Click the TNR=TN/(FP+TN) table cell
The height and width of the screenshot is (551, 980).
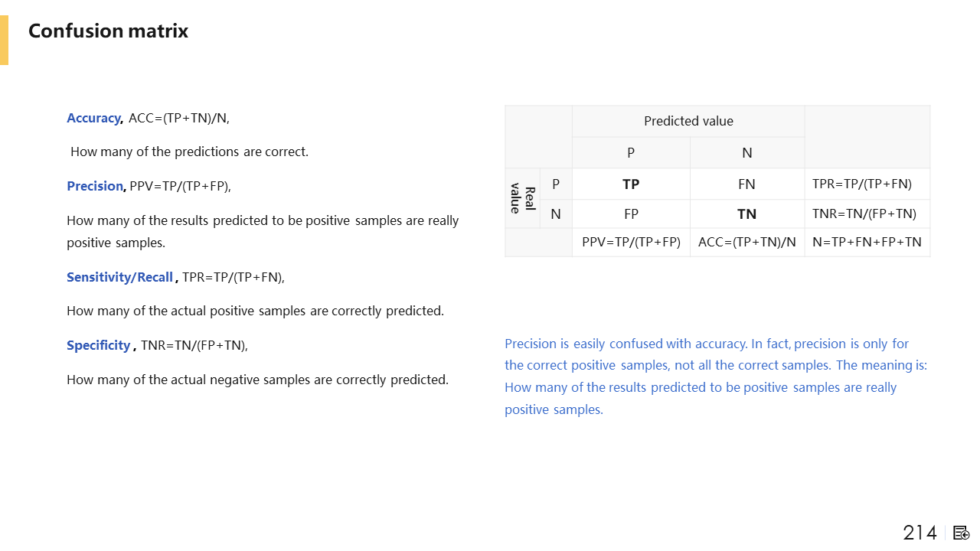click(x=864, y=214)
